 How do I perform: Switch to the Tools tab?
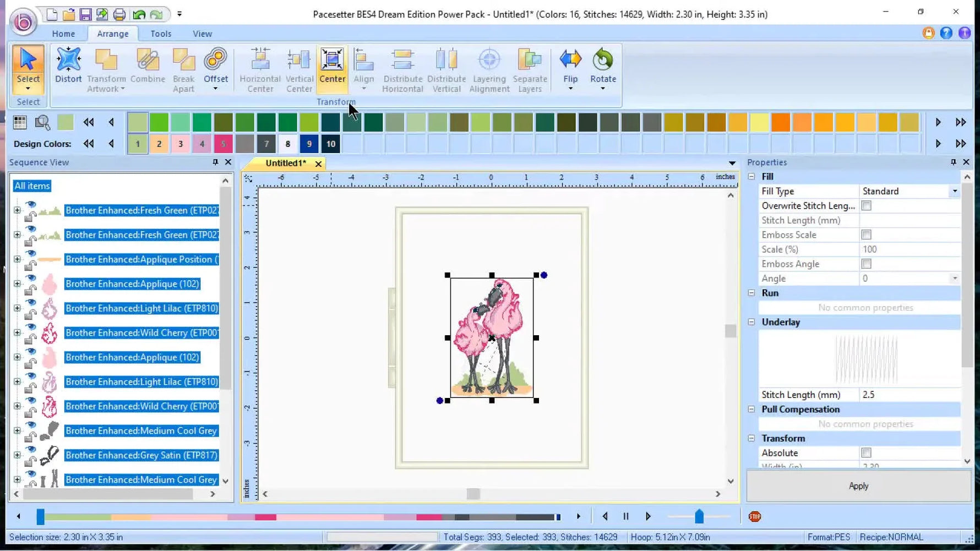pyautogui.click(x=161, y=34)
